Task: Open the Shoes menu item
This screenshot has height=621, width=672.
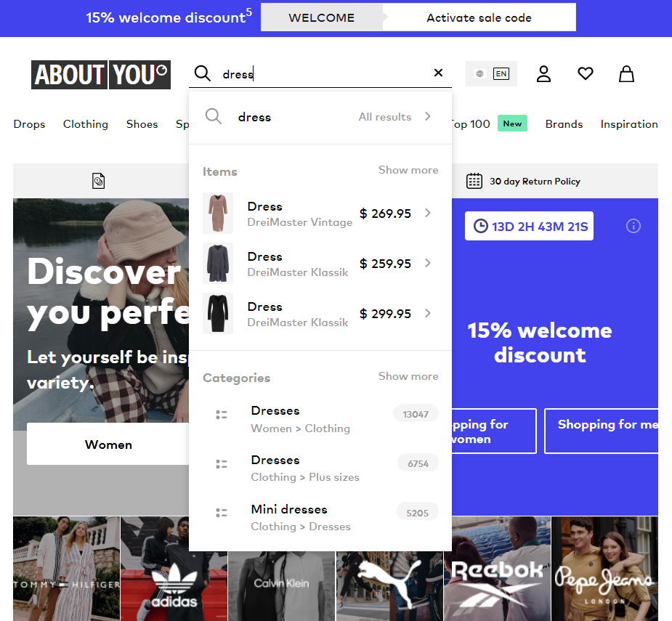Action: (142, 124)
